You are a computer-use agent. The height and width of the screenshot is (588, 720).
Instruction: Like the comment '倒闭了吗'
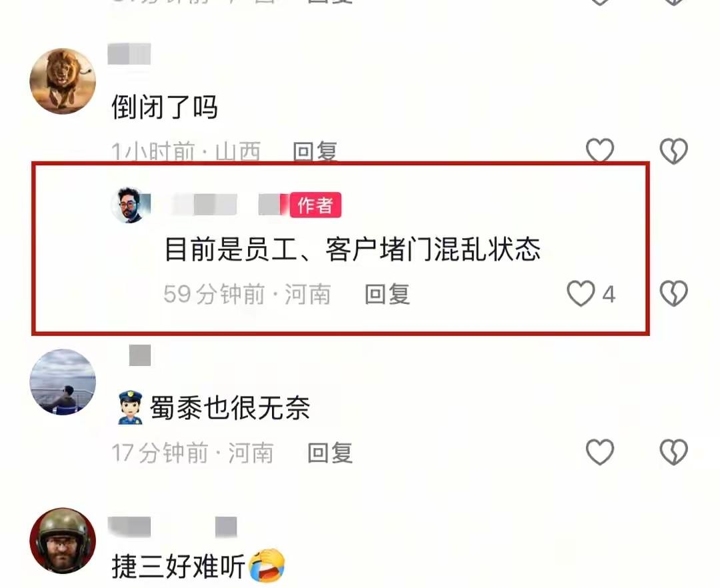click(600, 151)
